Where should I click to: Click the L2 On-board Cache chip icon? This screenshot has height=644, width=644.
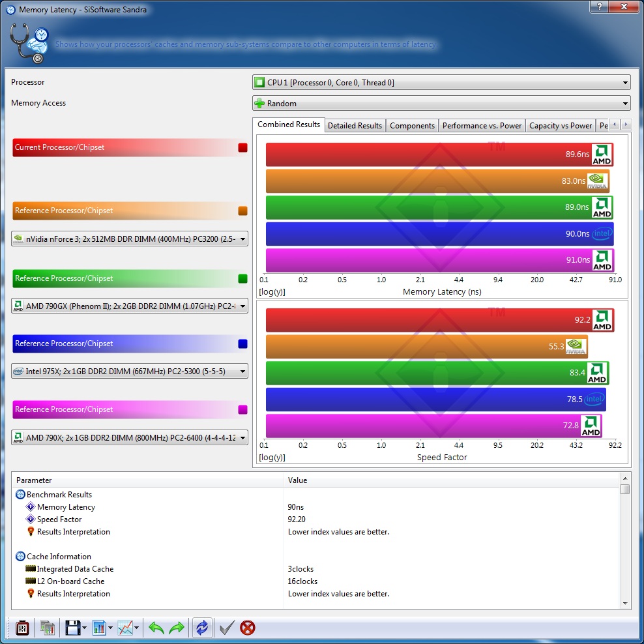tap(31, 581)
